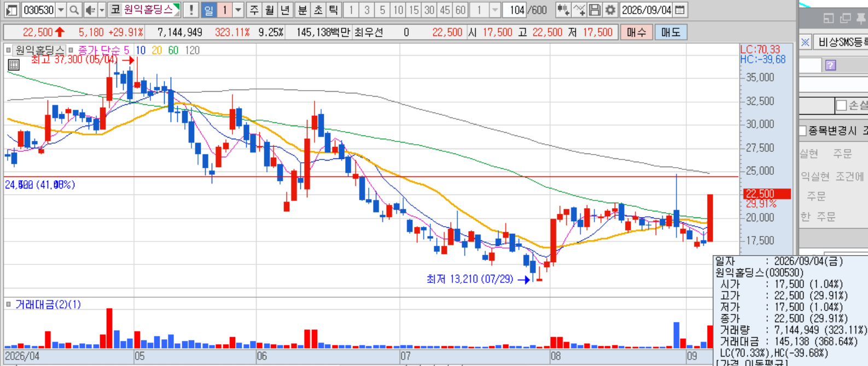Click the 매수 buy button

coord(636,32)
